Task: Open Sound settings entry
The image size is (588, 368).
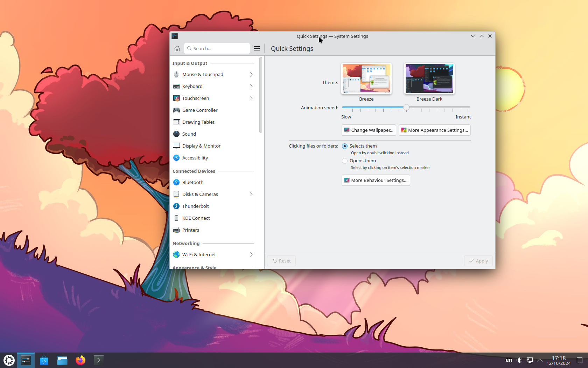Action: coord(213,134)
